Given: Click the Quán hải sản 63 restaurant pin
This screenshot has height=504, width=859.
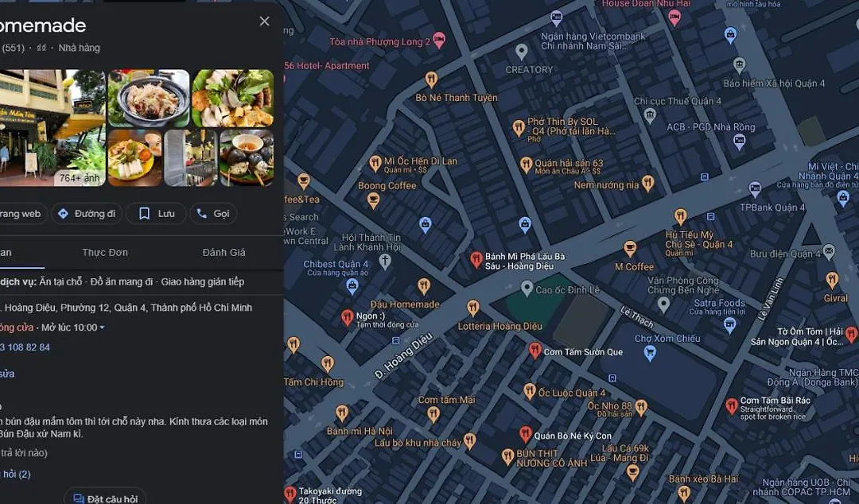Looking at the screenshot, I should (526, 165).
